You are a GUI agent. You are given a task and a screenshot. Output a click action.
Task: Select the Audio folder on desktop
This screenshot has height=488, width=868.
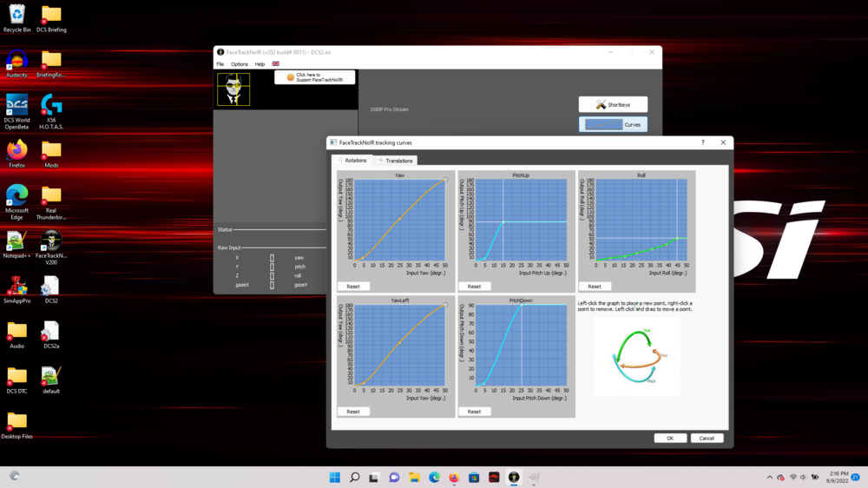(17, 334)
